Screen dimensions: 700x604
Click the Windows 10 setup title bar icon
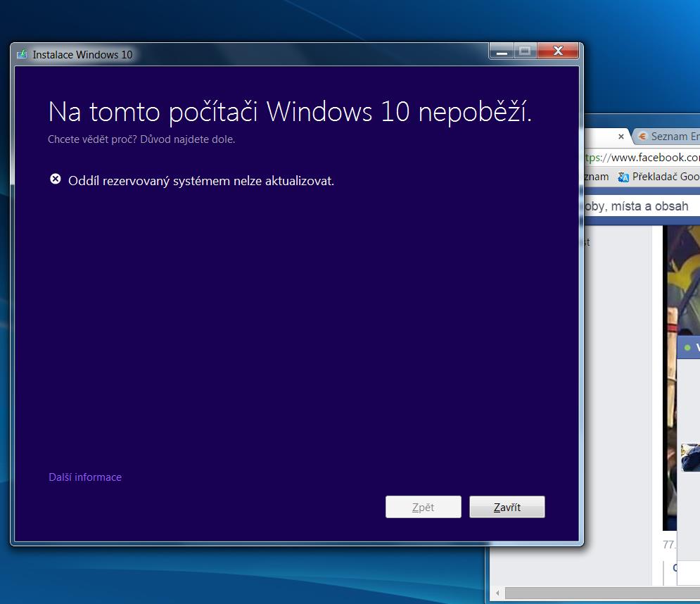[x=22, y=54]
